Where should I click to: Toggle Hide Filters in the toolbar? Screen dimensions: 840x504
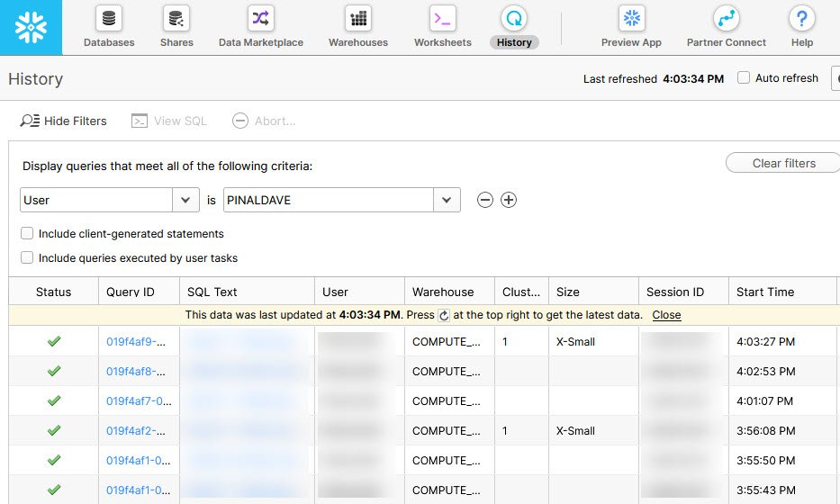tap(63, 121)
